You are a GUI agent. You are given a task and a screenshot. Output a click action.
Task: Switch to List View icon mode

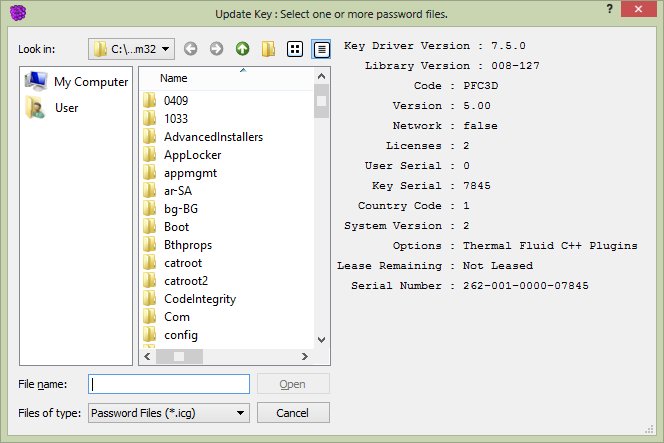point(295,49)
